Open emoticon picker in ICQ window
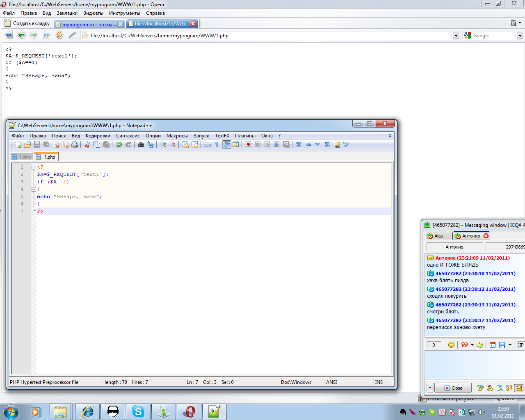 click(451, 345)
